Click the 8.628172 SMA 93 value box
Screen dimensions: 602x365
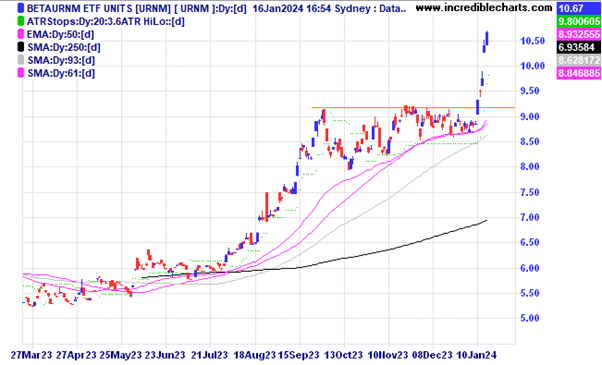[579, 60]
